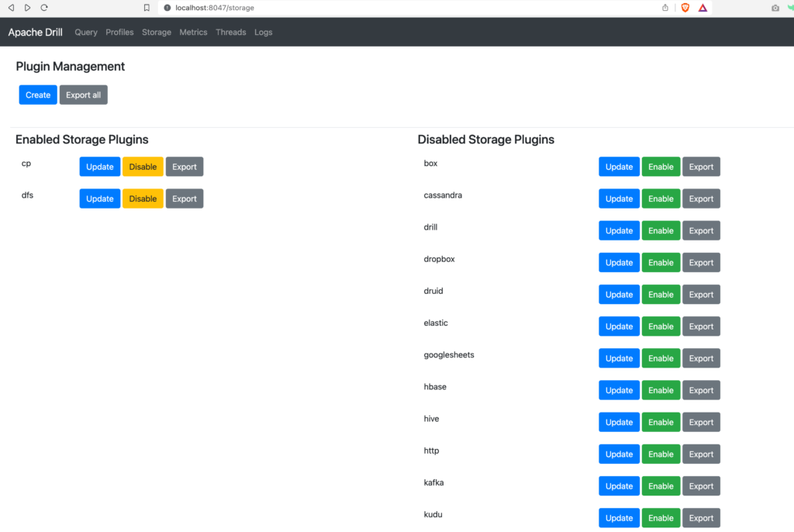
Task: Open the Logs page
Action: point(263,32)
